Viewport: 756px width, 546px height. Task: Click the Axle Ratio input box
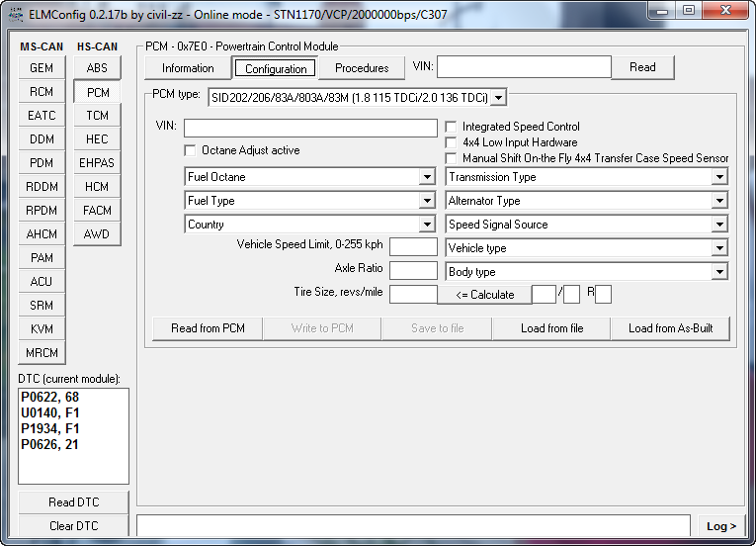[x=413, y=270]
